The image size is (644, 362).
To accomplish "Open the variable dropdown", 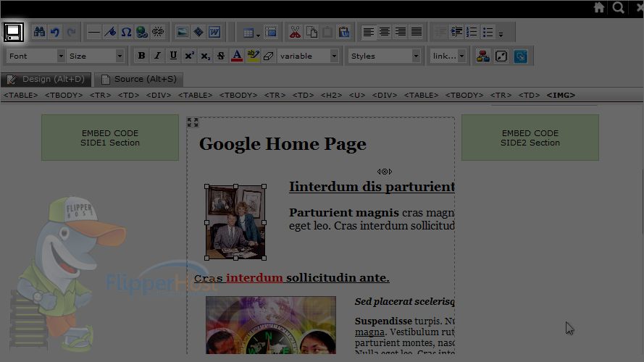I will pyautogui.click(x=309, y=56).
